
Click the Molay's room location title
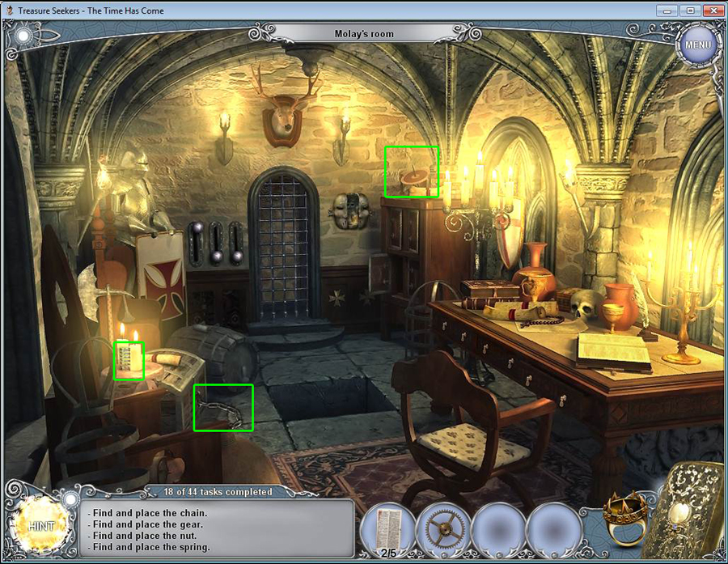click(x=363, y=34)
